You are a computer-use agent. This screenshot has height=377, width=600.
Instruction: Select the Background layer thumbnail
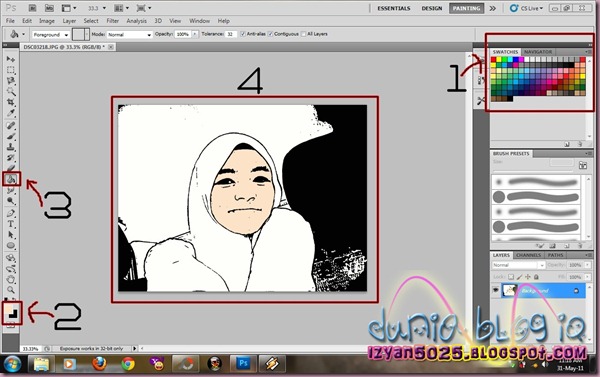click(x=510, y=291)
